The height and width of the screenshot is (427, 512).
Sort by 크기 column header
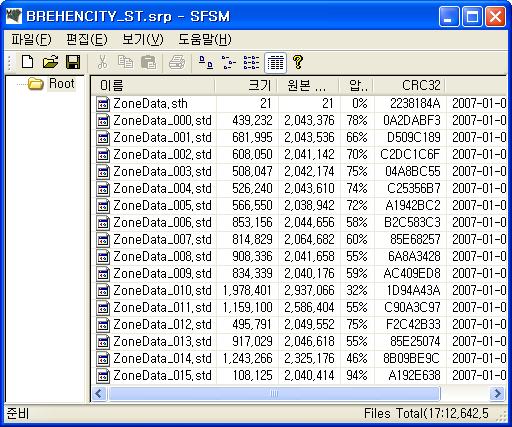click(247, 86)
